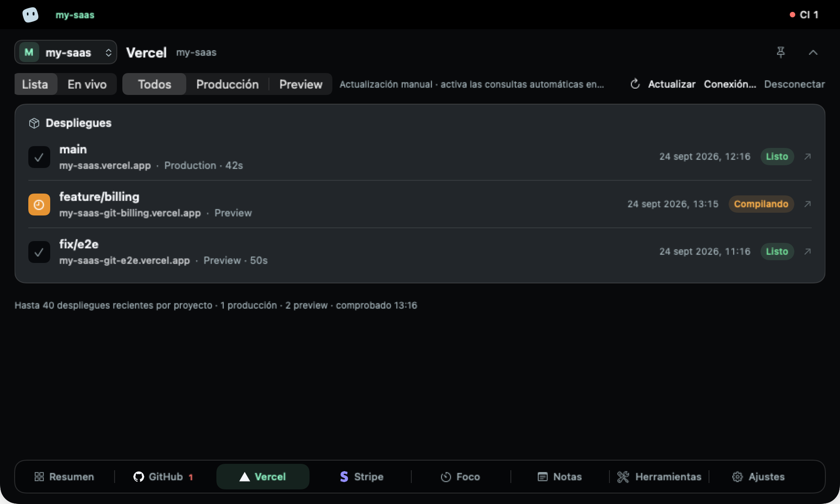This screenshot has width=840, height=504.
Task: Click the Actualizar button
Action: click(672, 84)
